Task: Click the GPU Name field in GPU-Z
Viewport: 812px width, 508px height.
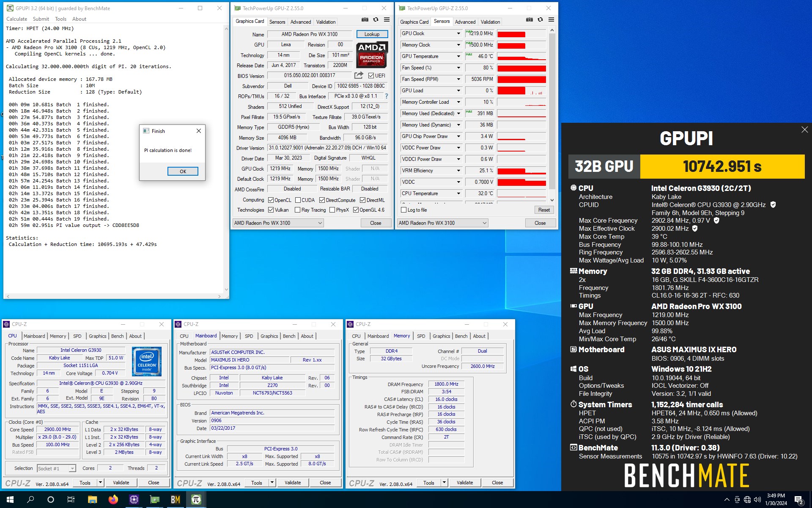Action: pos(310,34)
